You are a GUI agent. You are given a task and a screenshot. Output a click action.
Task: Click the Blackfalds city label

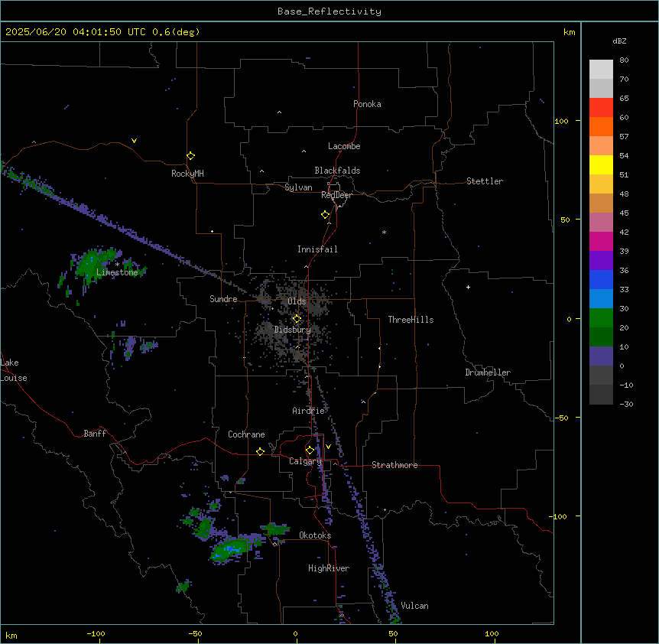click(337, 171)
